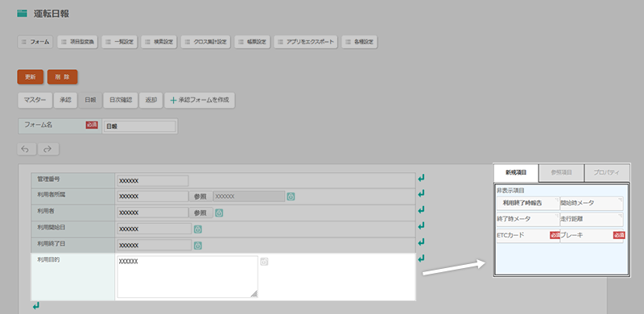Click plus icon on 承認フォームを作成
The width and height of the screenshot is (644, 314).
click(x=173, y=100)
